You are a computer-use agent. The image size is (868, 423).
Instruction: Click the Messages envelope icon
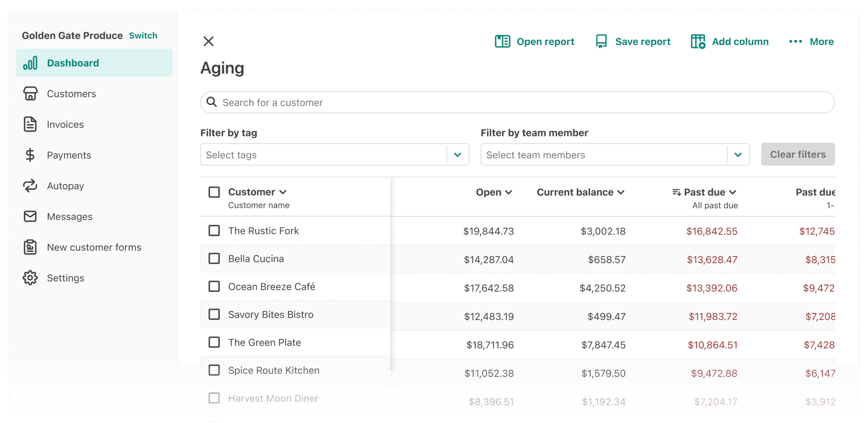pos(30,216)
